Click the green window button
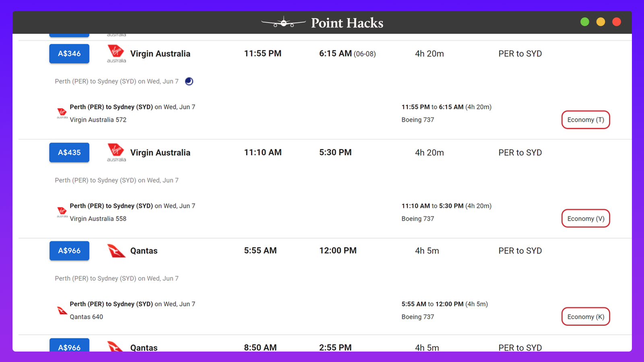 [x=585, y=22]
